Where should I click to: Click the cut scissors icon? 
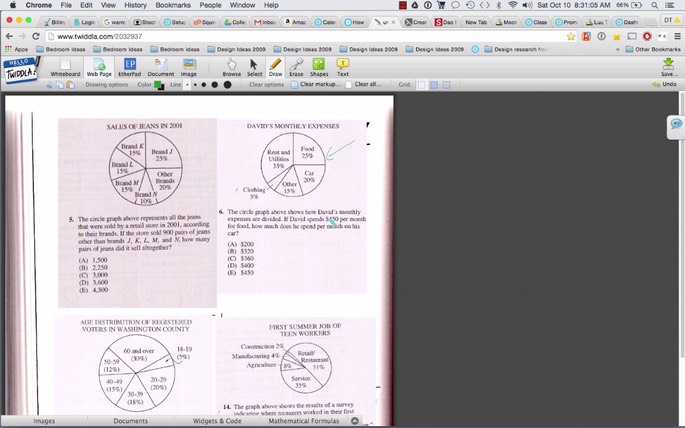49,85
